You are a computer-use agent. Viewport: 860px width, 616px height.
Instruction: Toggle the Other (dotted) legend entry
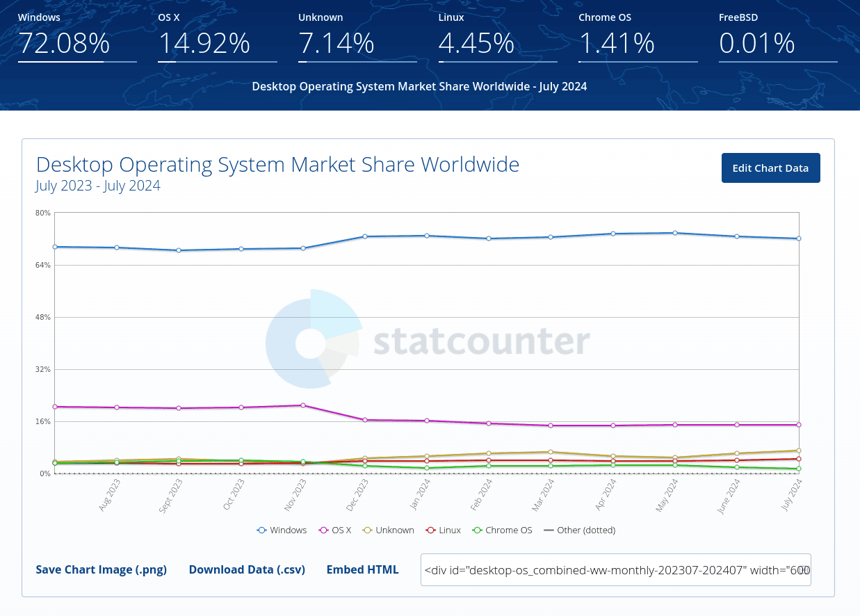580,530
